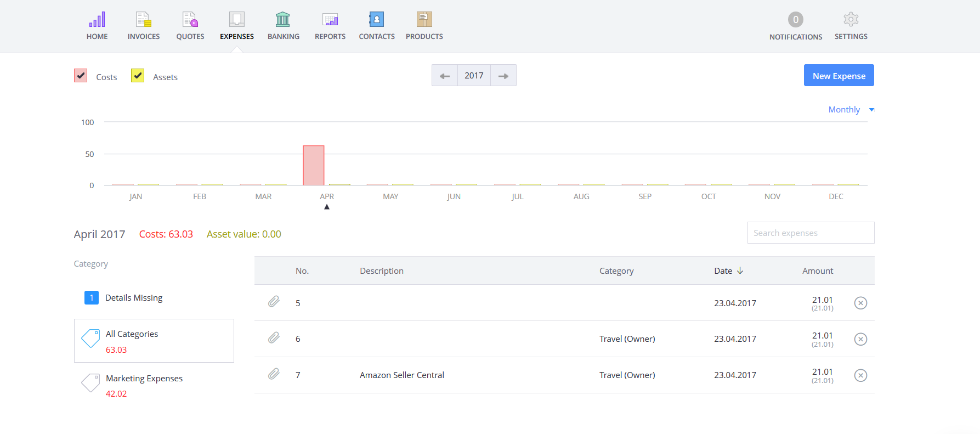Open the Settings gear
This screenshot has width=980, height=434.
(x=851, y=20)
